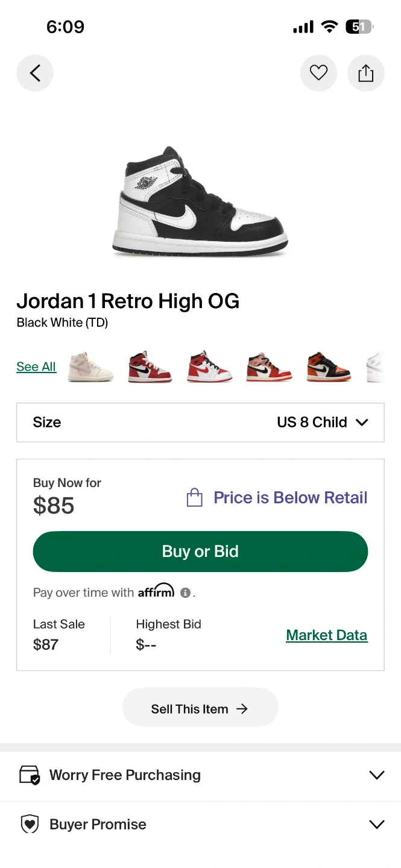Select the orange and black colorway thumbnail
This screenshot has width=401, height=868.
pyautogui.click(x=328, y=366)
